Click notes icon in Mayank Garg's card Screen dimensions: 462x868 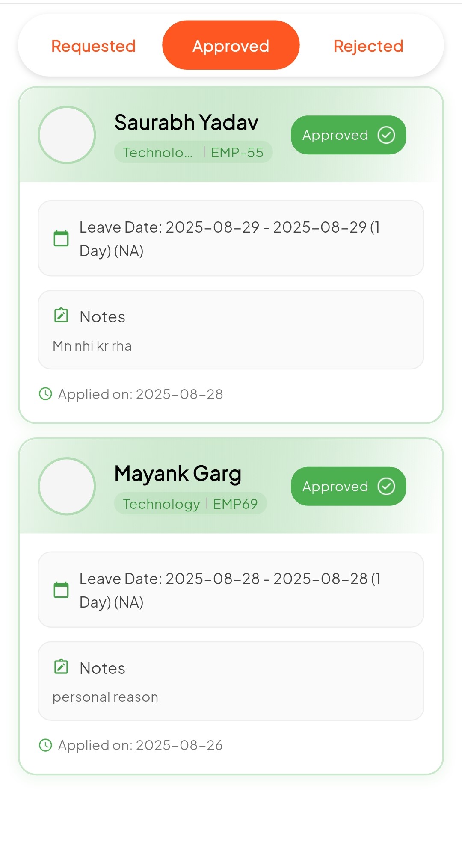[61, 667]
